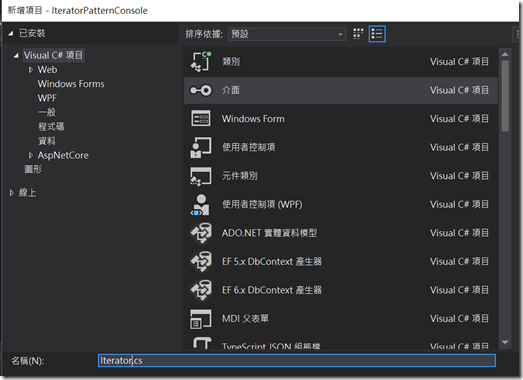Select the 圖形 category

tap(33, 169)
